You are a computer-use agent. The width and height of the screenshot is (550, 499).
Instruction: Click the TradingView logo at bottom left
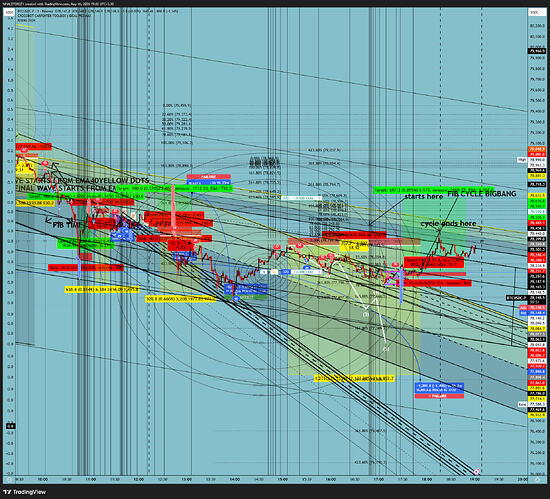tap(26, 492)
